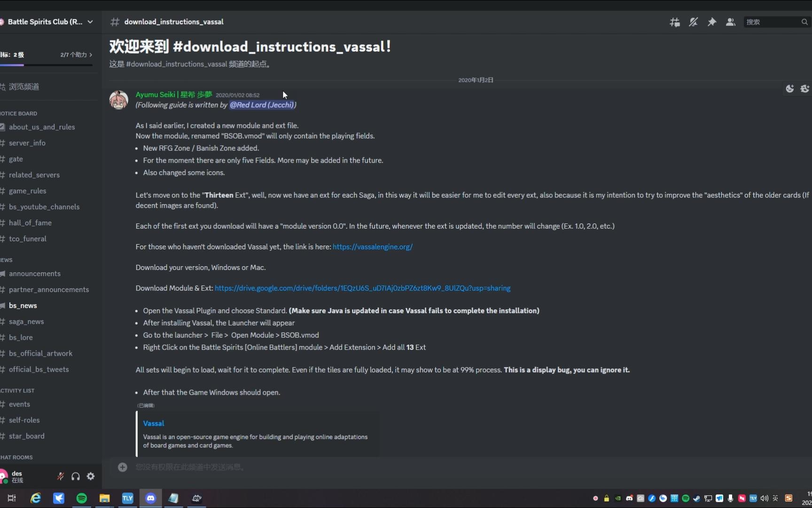Toggle channel notification mute bell

pos(693,22)
